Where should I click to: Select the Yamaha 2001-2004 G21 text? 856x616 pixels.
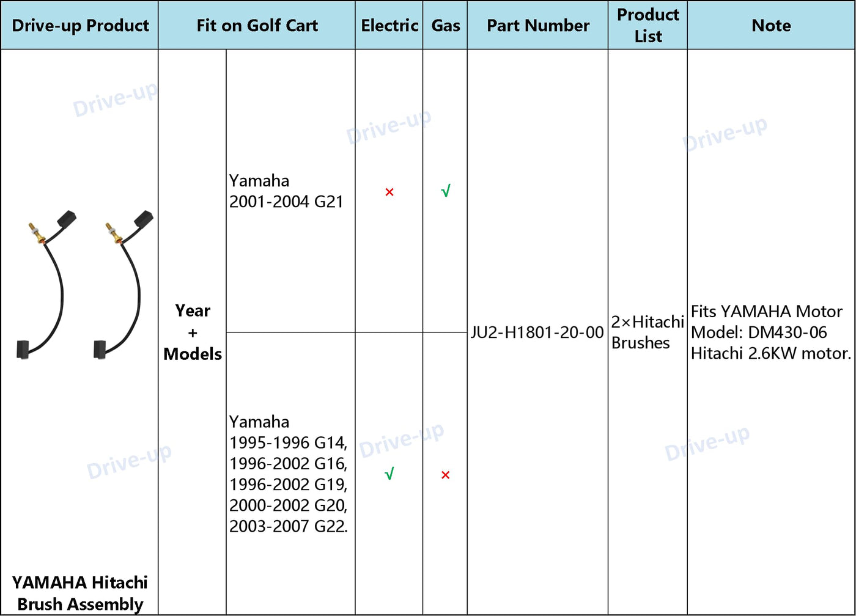(286, 191)
